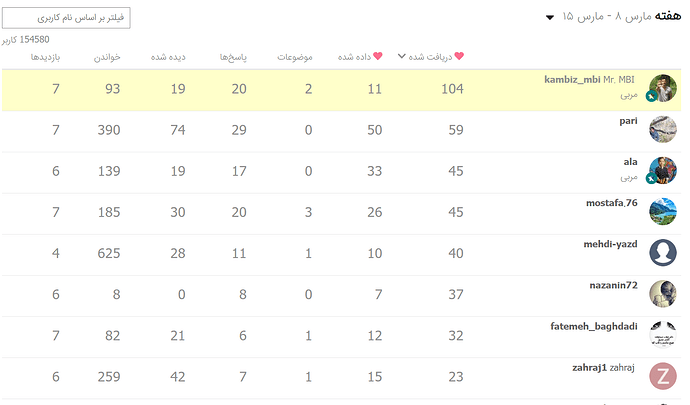Image resolution: width=690 pixels, height=405 pixels.
Task: Open mostafa.76's landscape avatar
Action: click(663, 211)
